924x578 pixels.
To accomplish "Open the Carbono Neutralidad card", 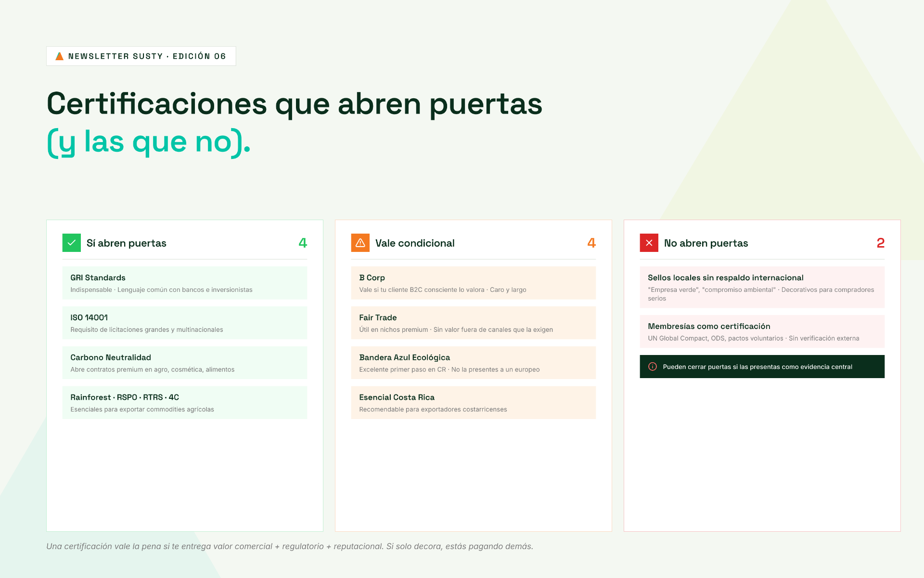I will (185, 363).
